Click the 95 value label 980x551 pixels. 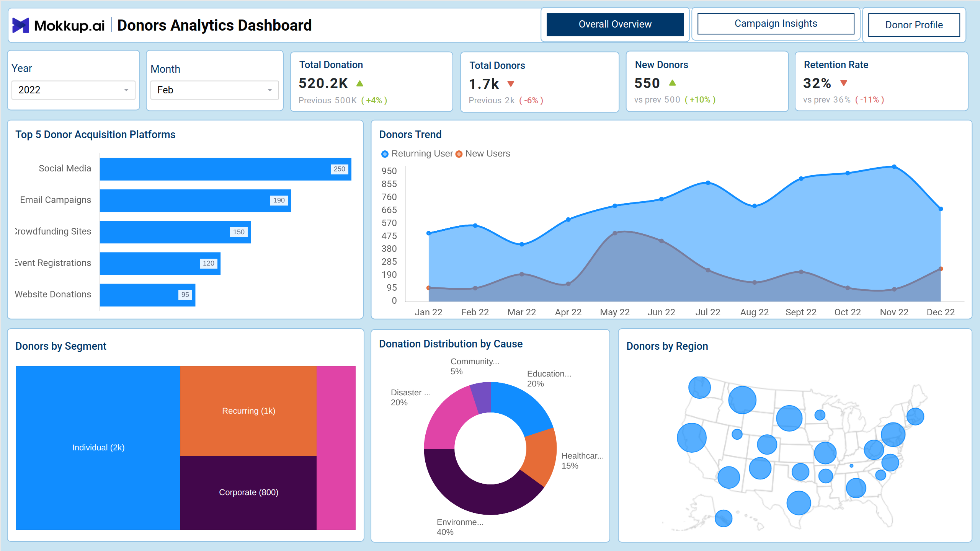click(x=185, y=295)
